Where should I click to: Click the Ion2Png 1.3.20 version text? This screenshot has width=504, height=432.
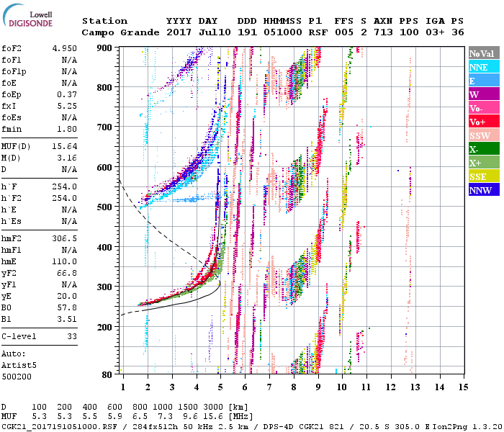467,426
